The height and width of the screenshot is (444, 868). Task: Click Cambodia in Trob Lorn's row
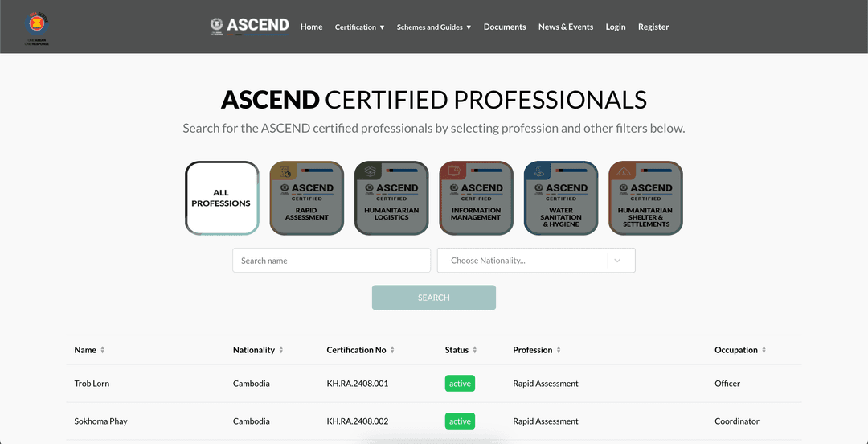tap(252, 384)
